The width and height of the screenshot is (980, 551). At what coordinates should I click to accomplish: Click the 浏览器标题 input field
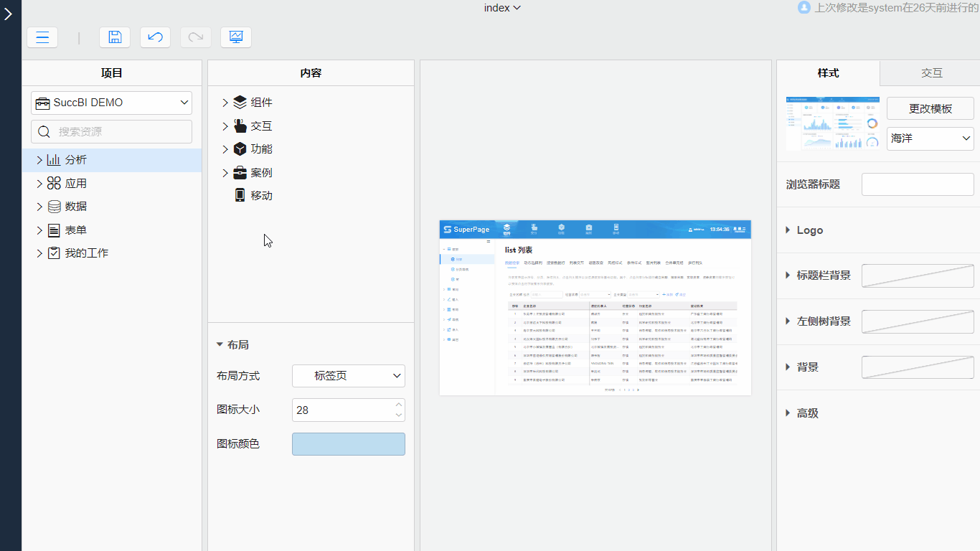coord(918,184)
